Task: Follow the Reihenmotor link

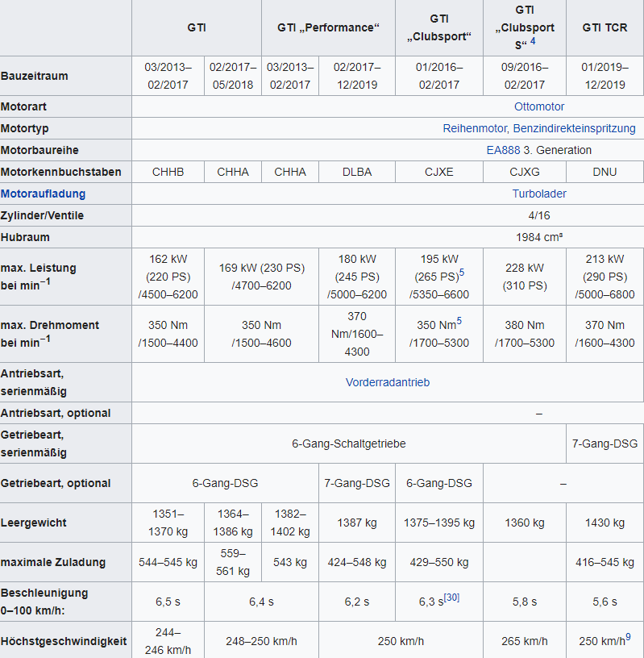Action: point(475,128)
